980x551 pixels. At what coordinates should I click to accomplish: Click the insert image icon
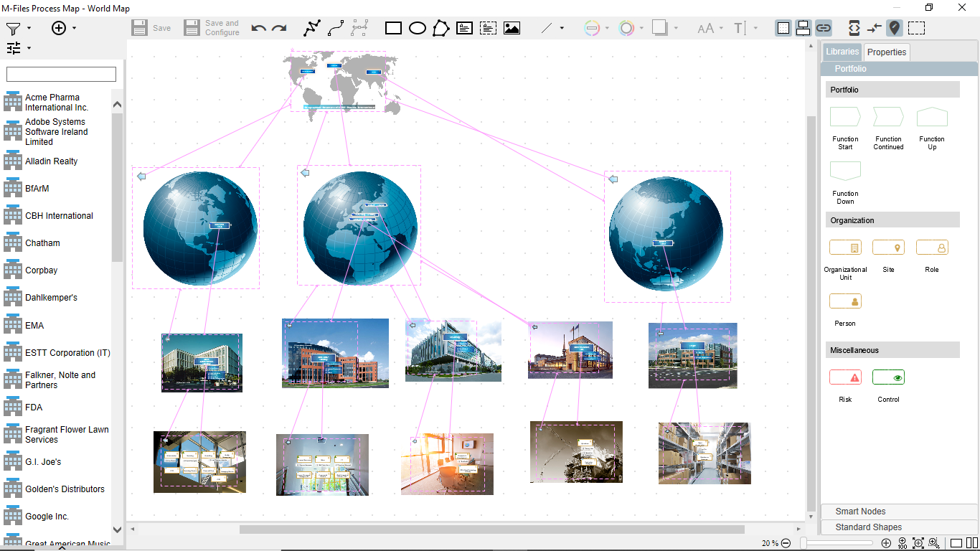[x=512, y=28]
